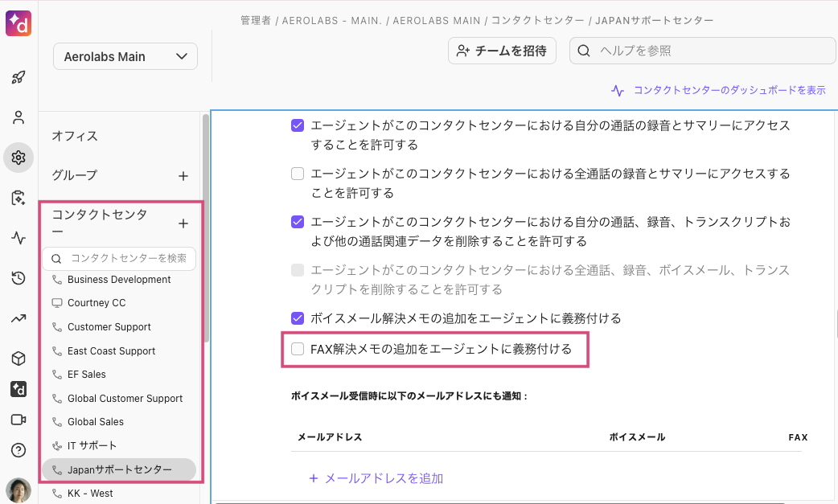
Task: Open the Aerolabs Main office dropdown
Action: [125, 56]
